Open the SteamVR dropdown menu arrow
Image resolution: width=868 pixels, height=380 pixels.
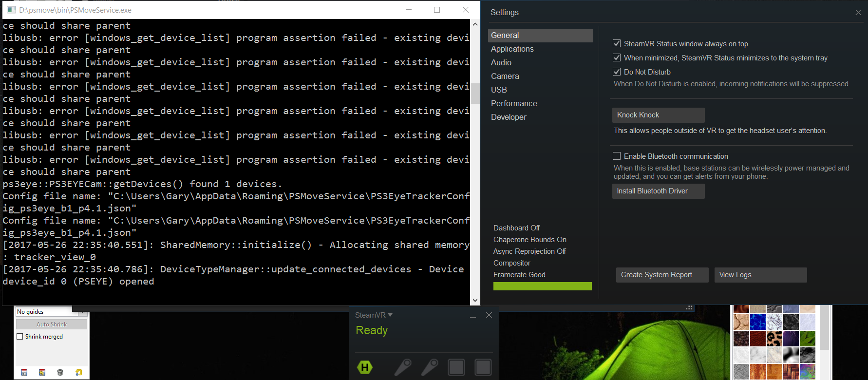390,315
